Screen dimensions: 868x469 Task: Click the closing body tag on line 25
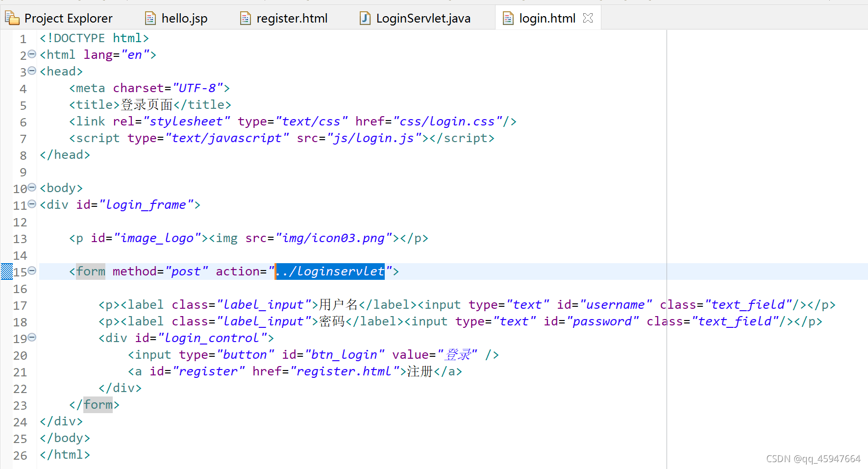[x=65, y=438]
